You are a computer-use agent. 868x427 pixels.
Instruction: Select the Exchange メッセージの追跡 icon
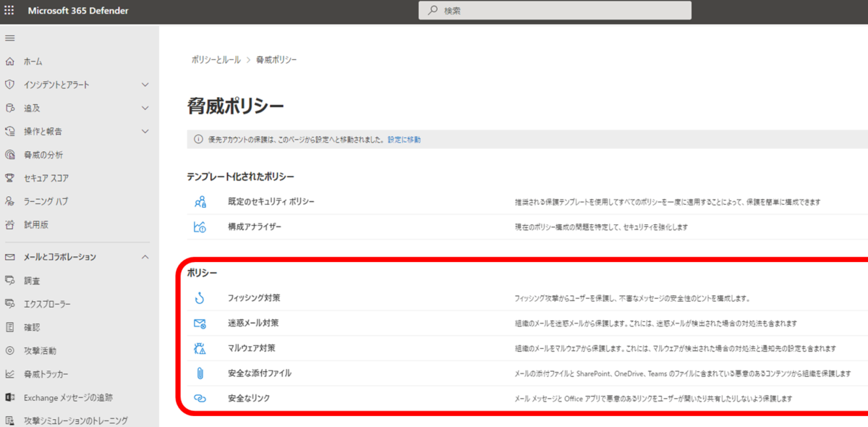click(11, 397)
